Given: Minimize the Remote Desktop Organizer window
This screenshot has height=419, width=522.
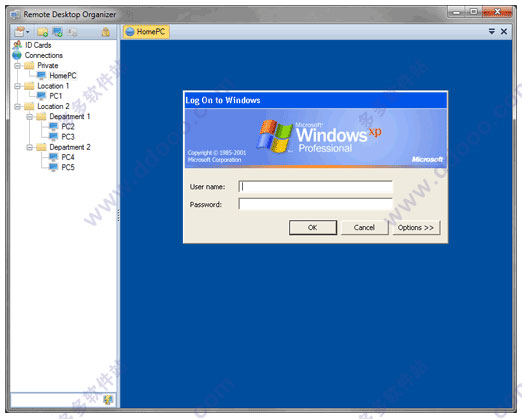Looking at the screenshot, I should tap(456, 13).
